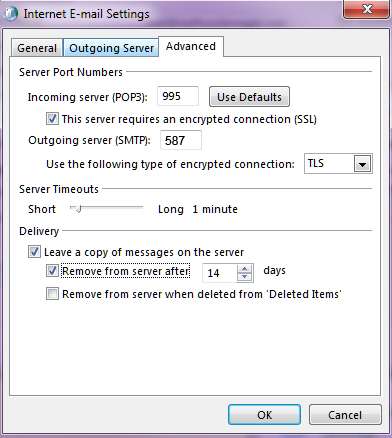The height and width of the screenshot is (438, 392).
Task: Confirm settings with the OK button
Action: (x=264, y=415)
